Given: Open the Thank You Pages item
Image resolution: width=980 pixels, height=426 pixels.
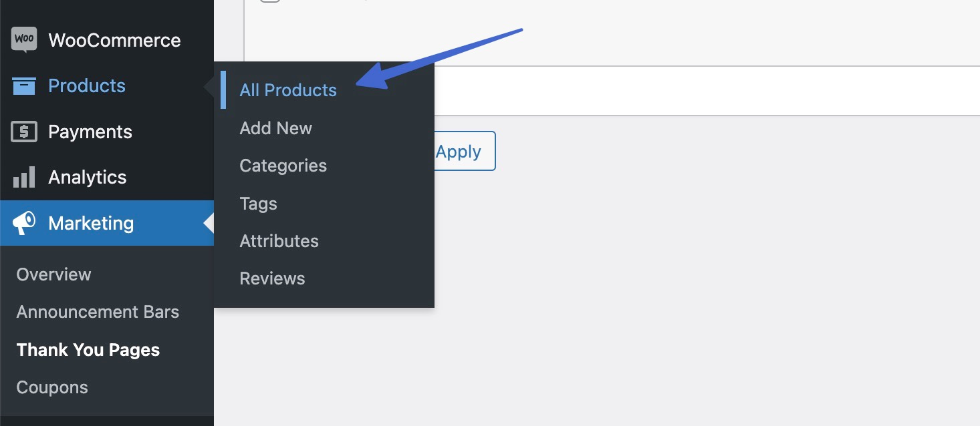Looking at the screenshot, I should (x=88, y=350).
